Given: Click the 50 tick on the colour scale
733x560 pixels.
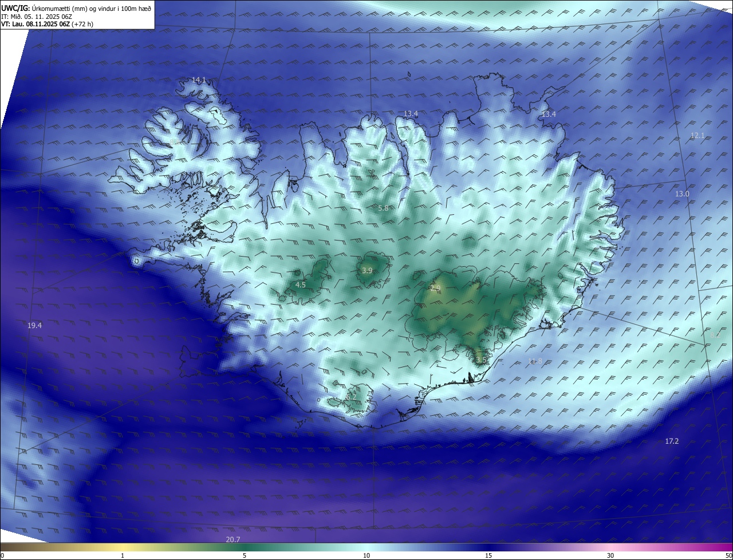Looking at the screenshot, I should (729, 555).
